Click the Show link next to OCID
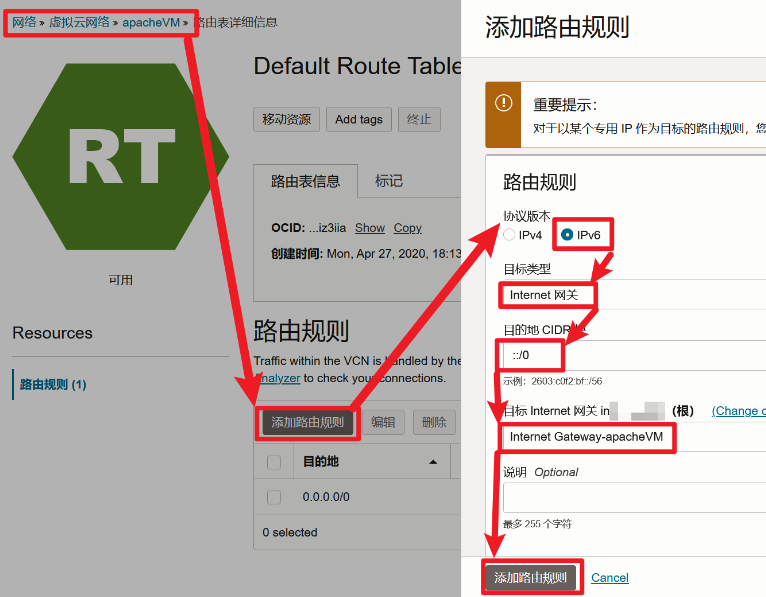This screenshot has height=597, width=766. [369, 228]
